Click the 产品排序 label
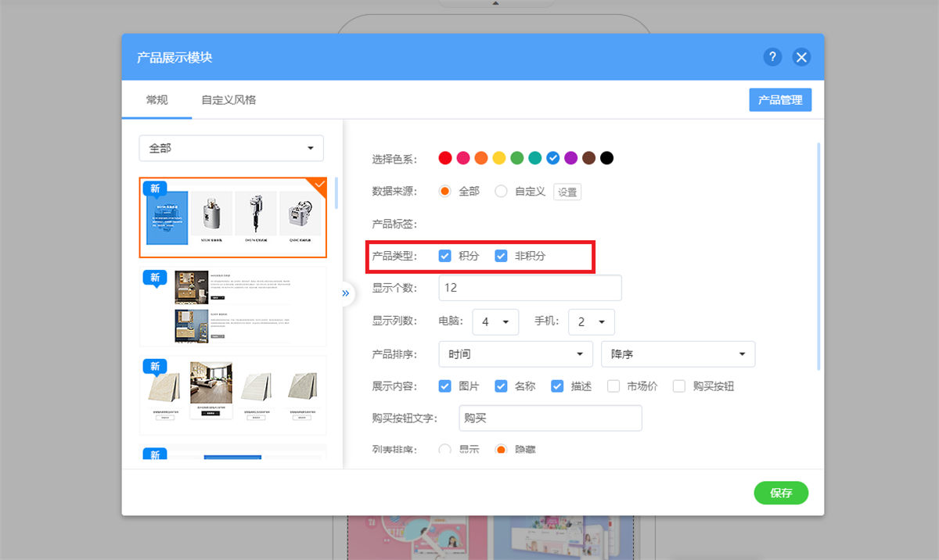This screenshot has width=939, height=560. 394,354
